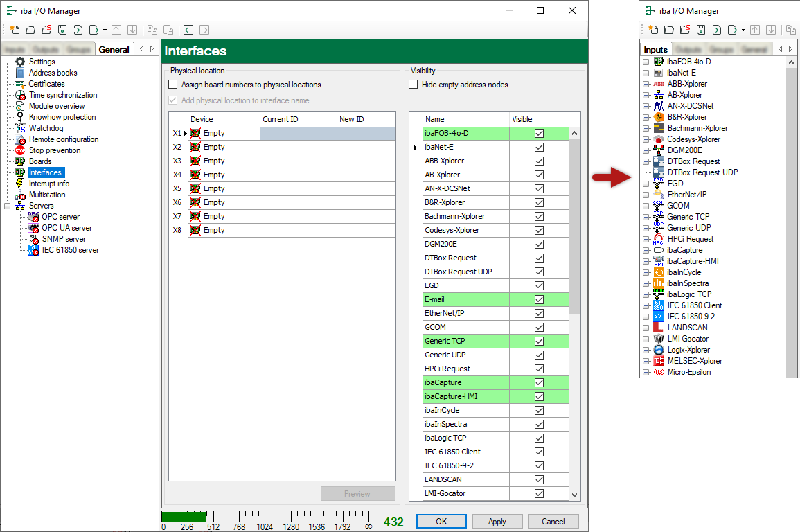The height and width of the screenshot is (532, 800).
Task: Uncheck Visible for ibaCapture-HMI row
Action: point(539,396)
